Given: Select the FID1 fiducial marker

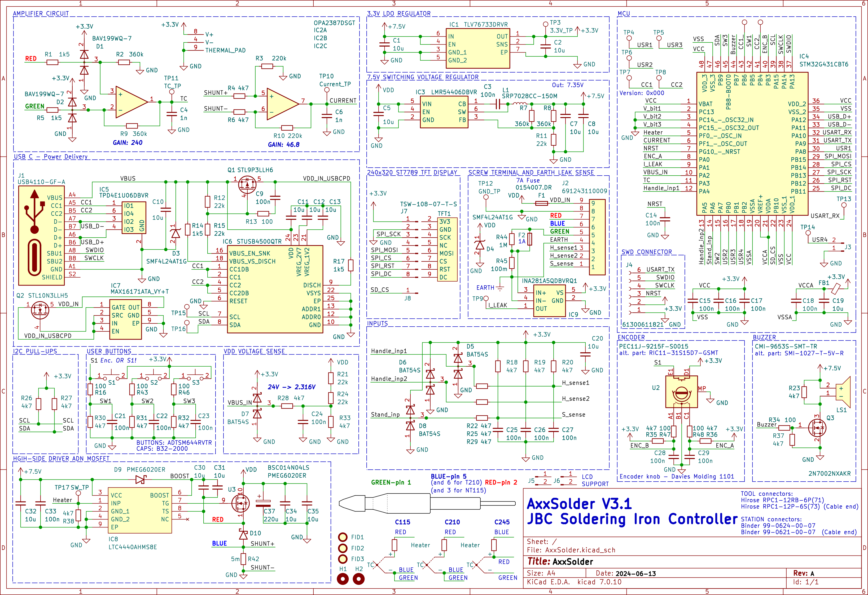Looking at the screenshot, I should tap(343, 537).
